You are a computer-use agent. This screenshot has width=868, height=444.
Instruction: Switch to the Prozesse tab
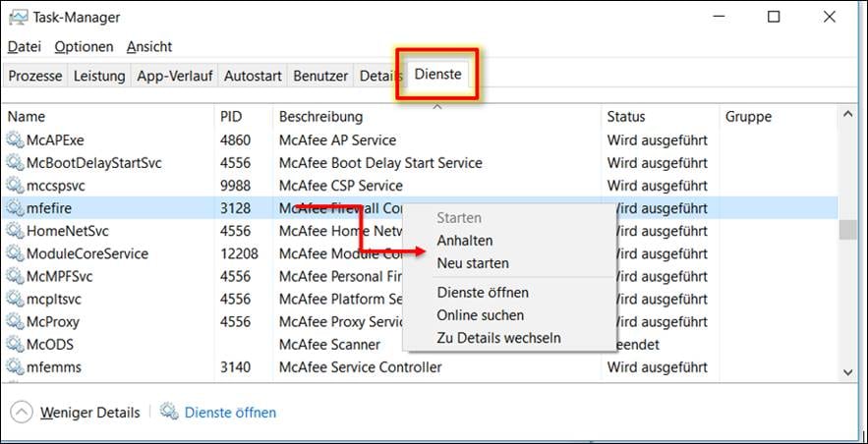coord(34,76)
